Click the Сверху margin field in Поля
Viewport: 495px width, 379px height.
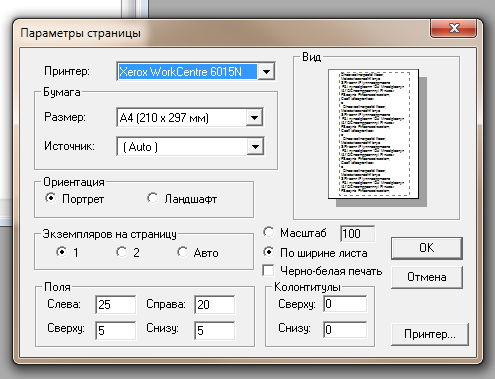point(116,330)
